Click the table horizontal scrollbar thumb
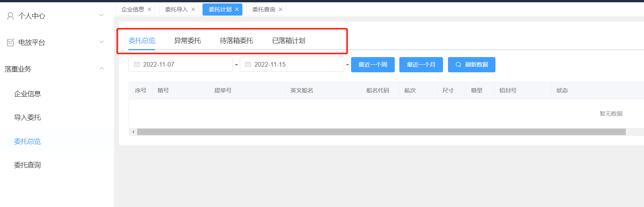Viewport: 644px width, 207px height. (381, 132)
